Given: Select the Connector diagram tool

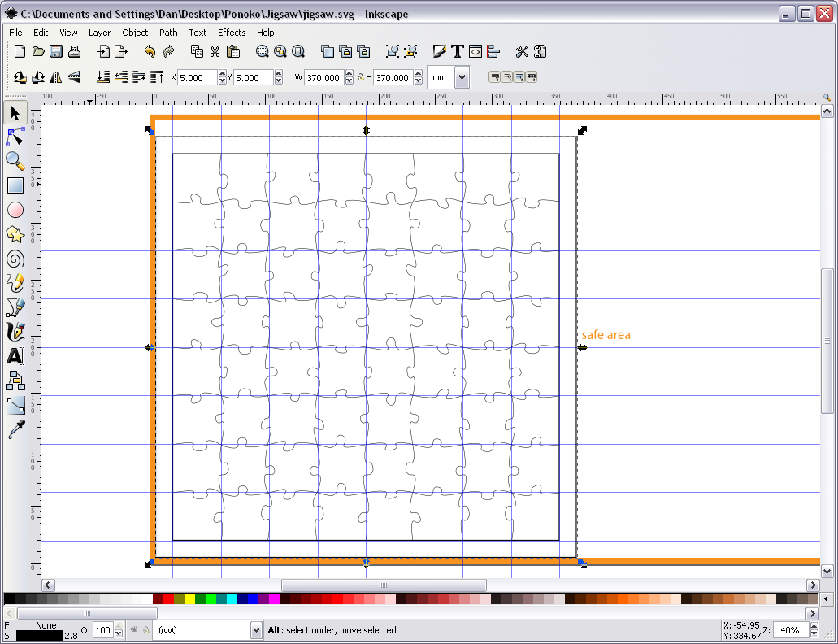Looking at the screenshot, I should (15, 381).
